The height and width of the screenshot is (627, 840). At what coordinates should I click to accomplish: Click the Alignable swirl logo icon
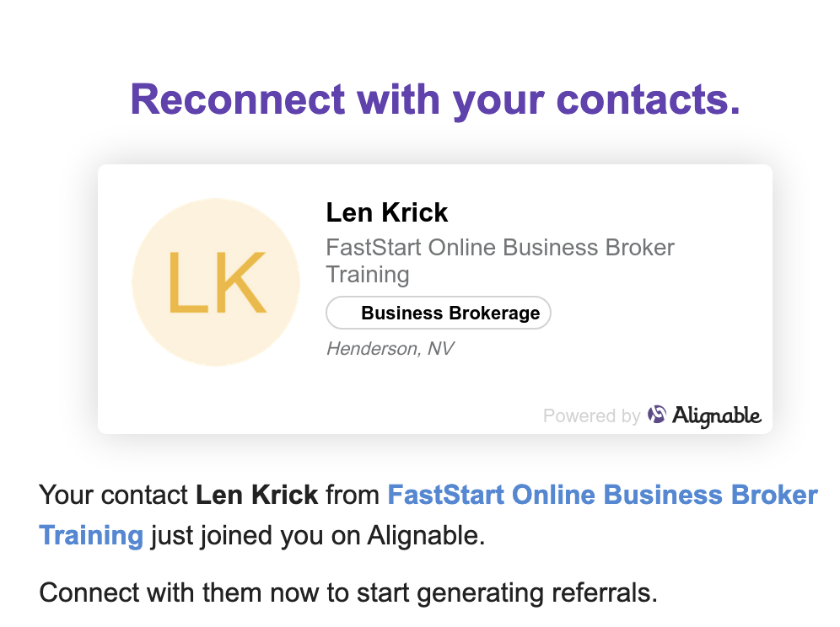click(x=657, y=415)
